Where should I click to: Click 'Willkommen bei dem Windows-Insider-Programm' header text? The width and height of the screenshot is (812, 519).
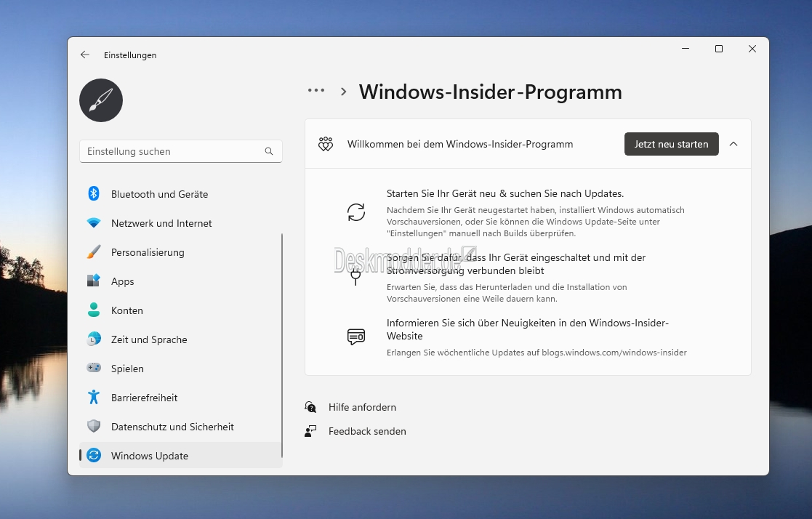tap(460, 144)
